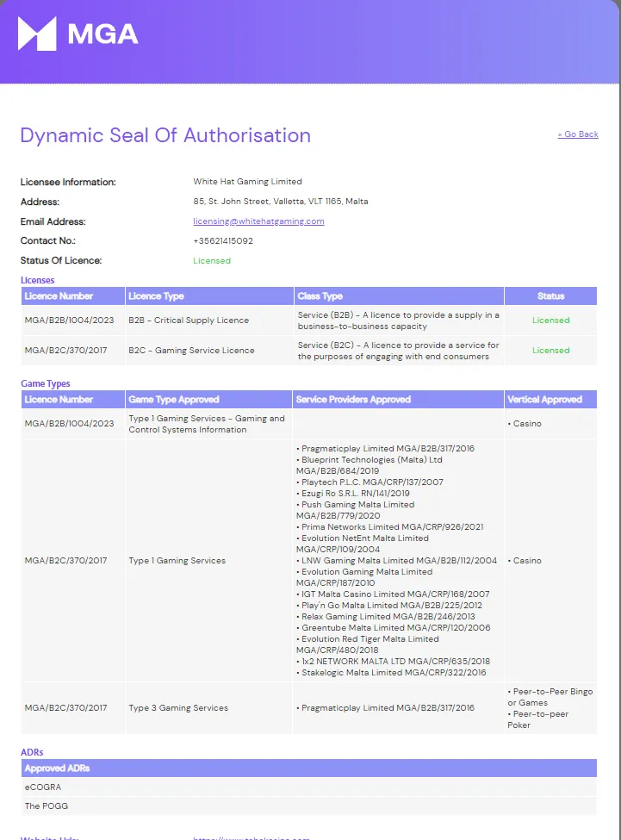The width and height of the screenshot is (621, 840).
Task: Click the Licence Type column header in Licenses
Action: click(156, 296)
